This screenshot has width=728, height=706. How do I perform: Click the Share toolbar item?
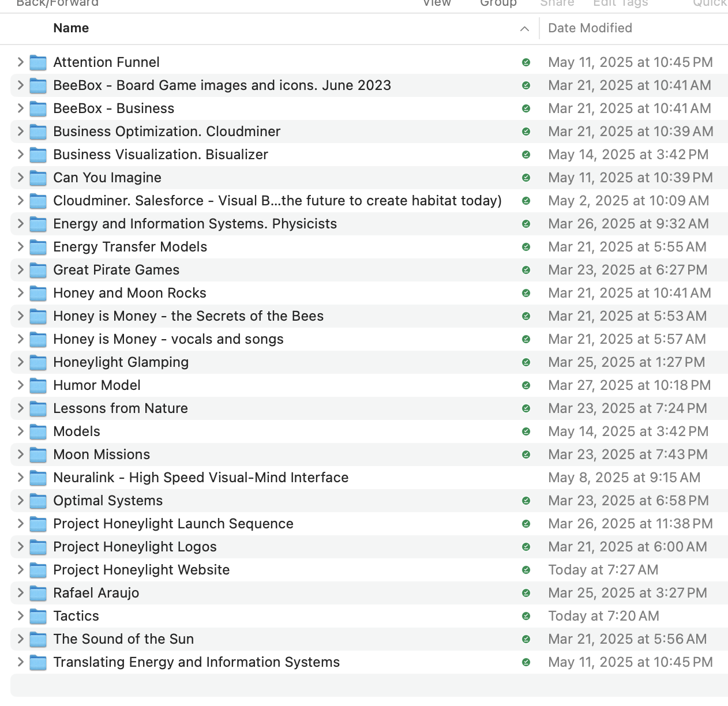[557, 3]
